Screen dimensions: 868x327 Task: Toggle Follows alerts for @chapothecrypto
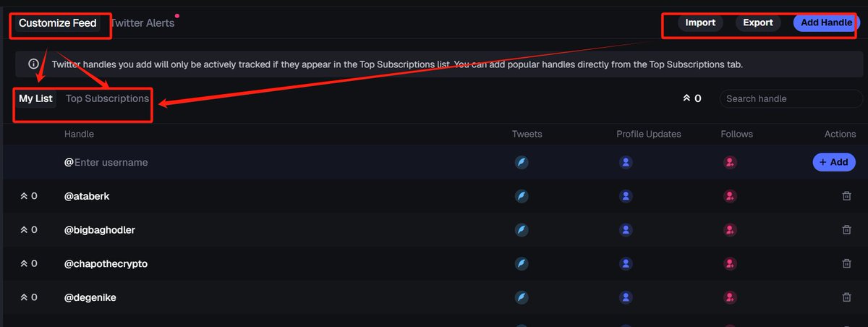click(731, 263)
